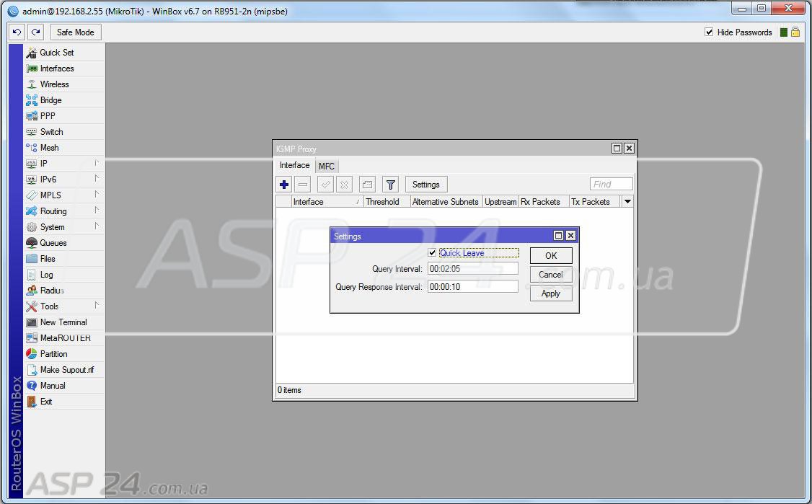Screen dimensions: 812x504
Task: Select the Interface tab
Action: (x=294, y=165)
